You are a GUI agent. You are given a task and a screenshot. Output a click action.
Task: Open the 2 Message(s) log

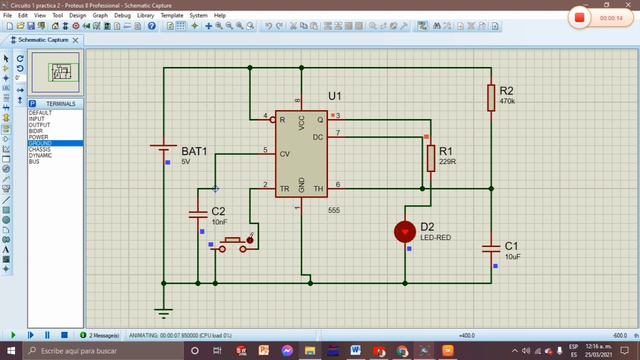100,336
